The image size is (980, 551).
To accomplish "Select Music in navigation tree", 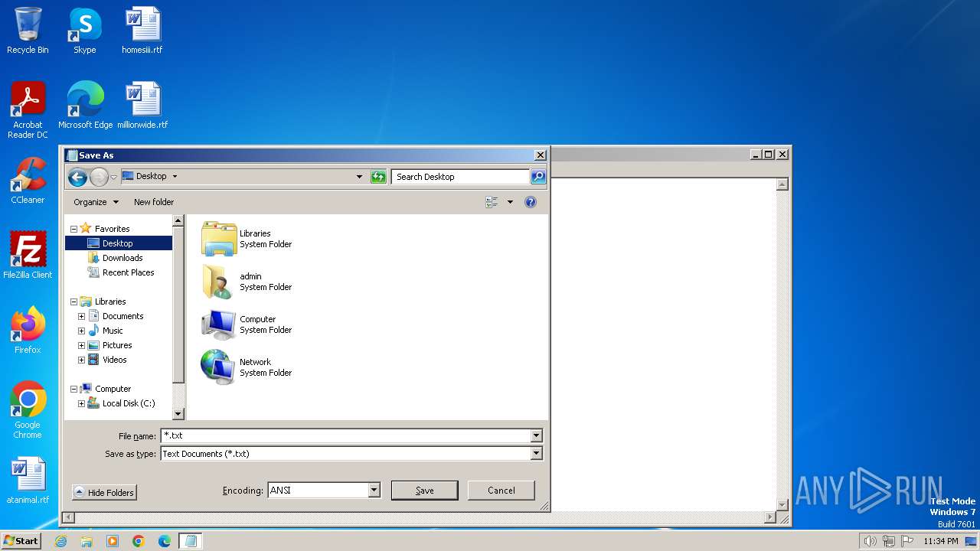I will tap(113, 331).
